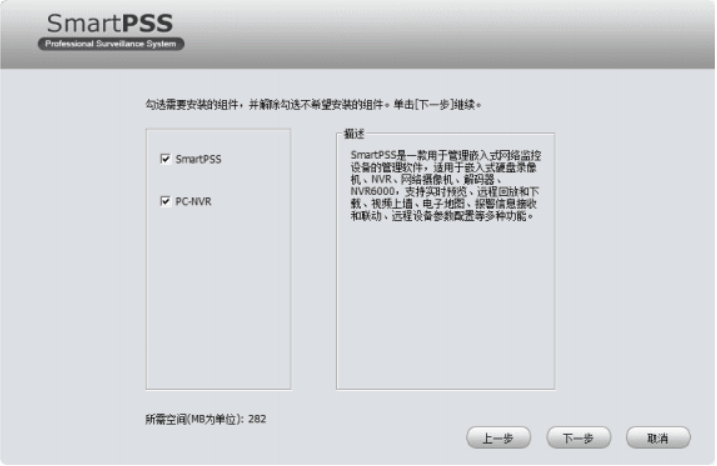This screenshot has width=717, height=466.
Task: Click empty area below PC-NVR in list
Action: pyautogui.click(x=218, y=300)
